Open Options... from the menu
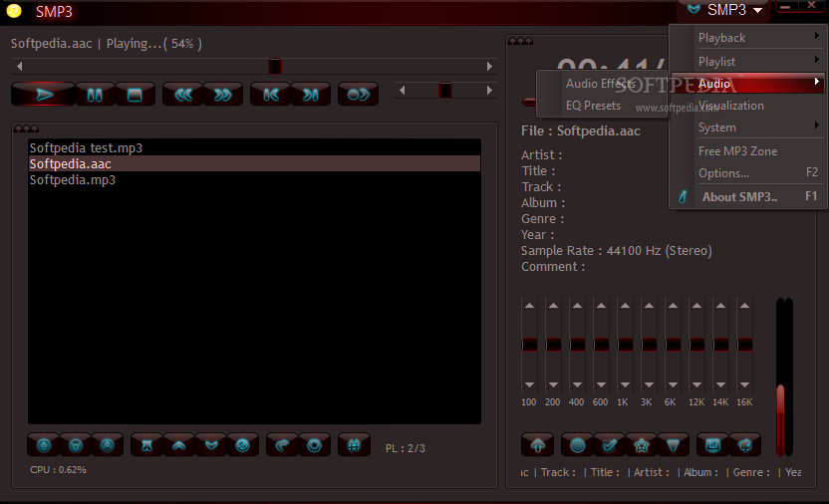The width and height of the screenshot is (829, 504). 747,172
